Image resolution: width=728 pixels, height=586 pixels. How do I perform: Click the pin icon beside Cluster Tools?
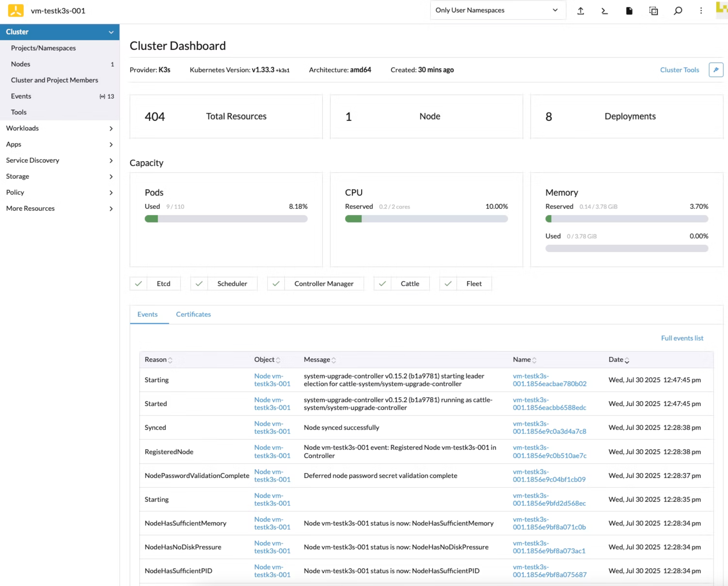tap(716, 70)
